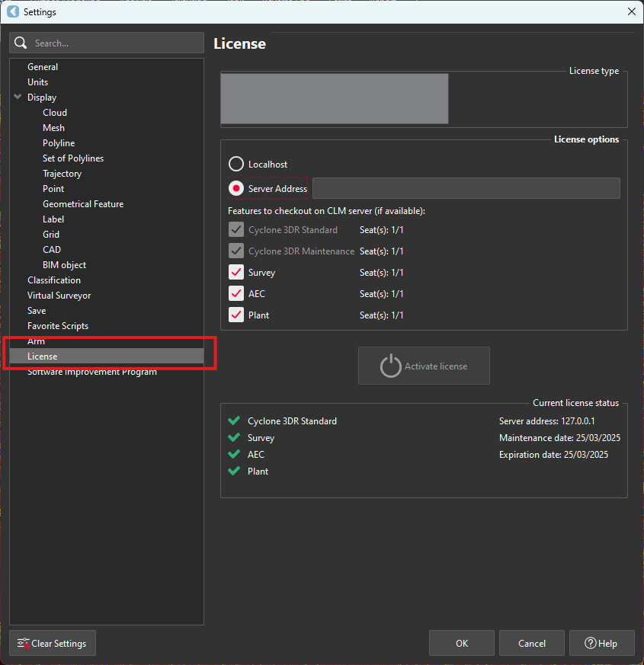Image resolution: width=644 pixels, height=665 pixels.
Task: Select Geometrical Feature under Display
Action: [83, 204]
